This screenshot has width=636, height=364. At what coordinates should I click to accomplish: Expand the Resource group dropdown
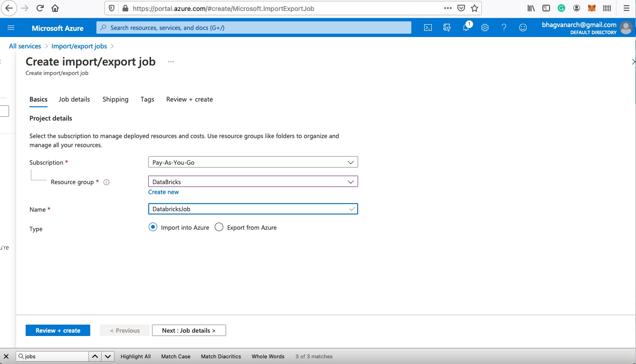click(x=253, y=182)
